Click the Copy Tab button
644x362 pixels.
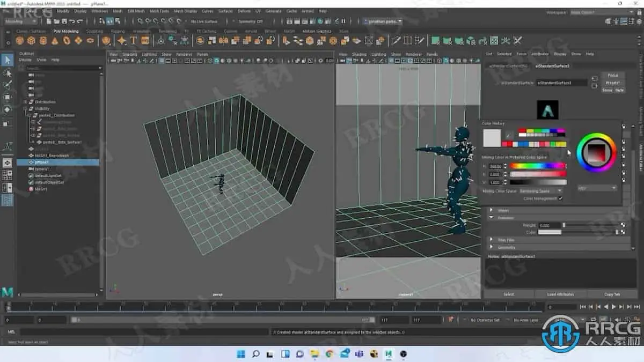(612, 294)
